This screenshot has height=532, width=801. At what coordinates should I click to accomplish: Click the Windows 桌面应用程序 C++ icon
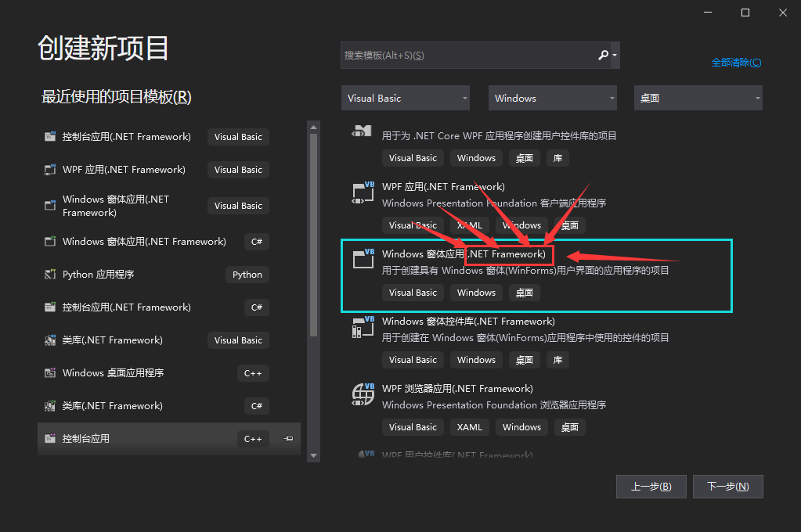point(49,373)
